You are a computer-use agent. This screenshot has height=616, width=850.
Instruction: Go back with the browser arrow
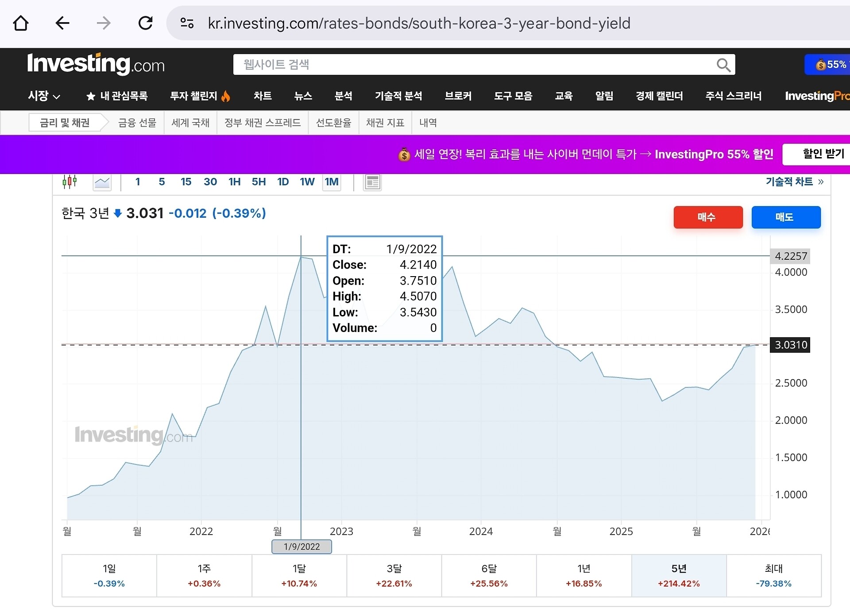pos(62,23)
